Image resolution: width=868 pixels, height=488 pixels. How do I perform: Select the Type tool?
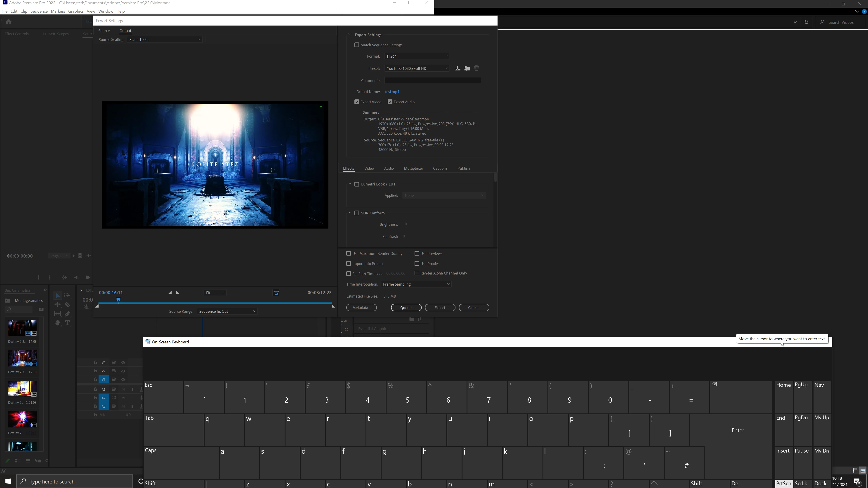(67, 323)
